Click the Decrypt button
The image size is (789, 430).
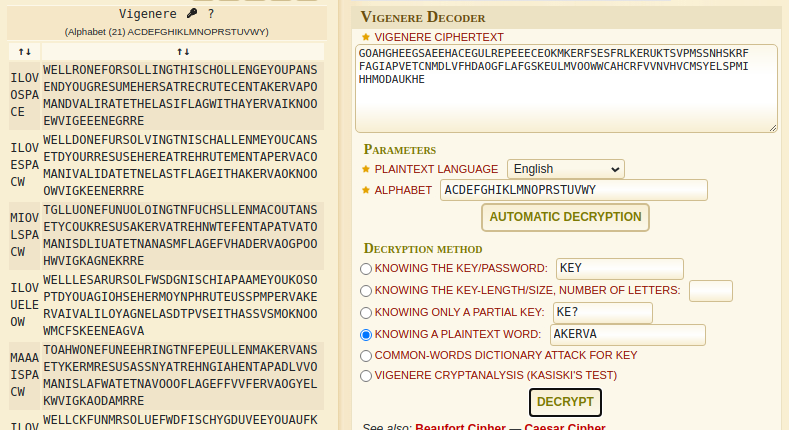(x=565, y=402)
